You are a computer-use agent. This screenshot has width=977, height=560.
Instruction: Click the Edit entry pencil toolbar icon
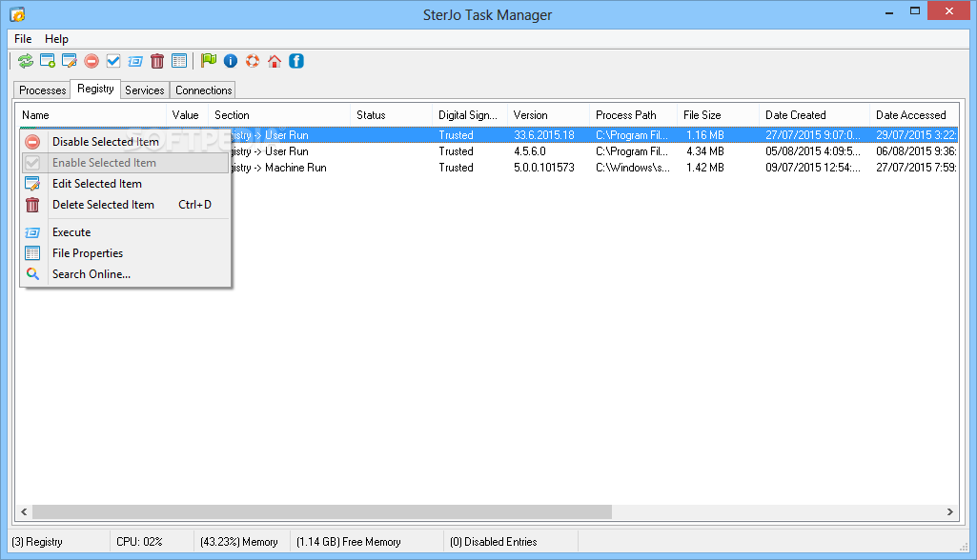click(x=70, y=61)
